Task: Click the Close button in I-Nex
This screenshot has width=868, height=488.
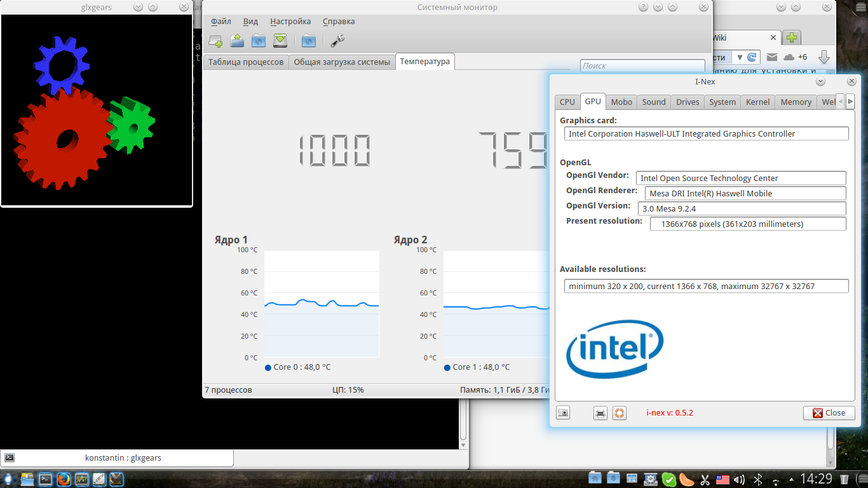Action: 829,413
